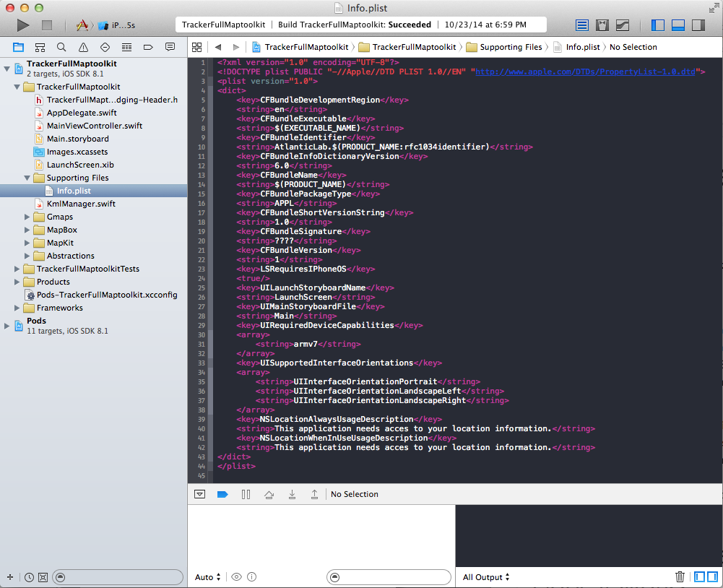Open the Test navigator
The image size is (723, 588).
(x=105, y=47)
